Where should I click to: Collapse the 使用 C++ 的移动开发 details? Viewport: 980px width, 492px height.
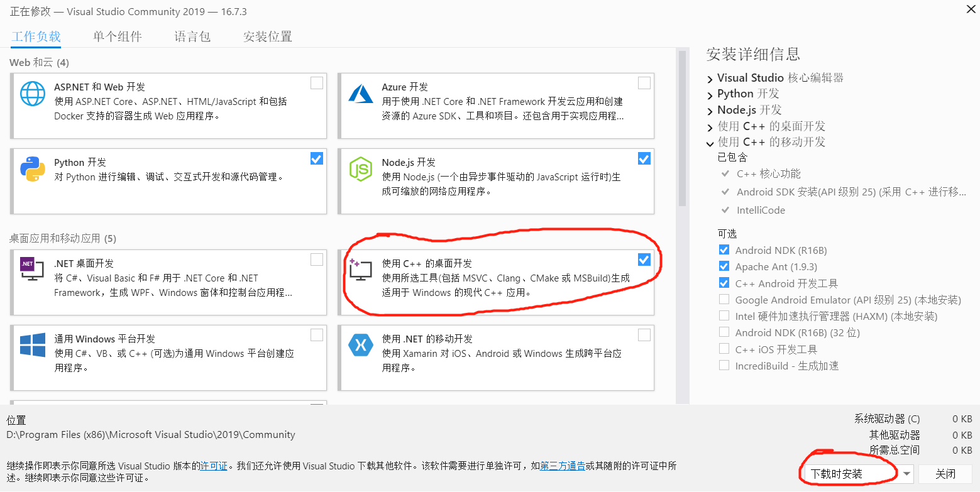pyautogui.click(x=710, y=143)
